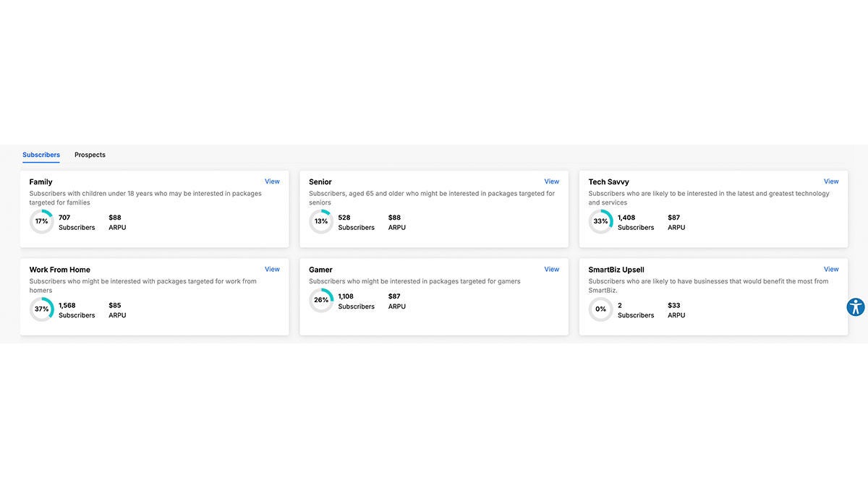Image resolution: width=868 pixels, height=488 pixels.
Task: Click the Family segment progress ring showing 17%
Action: pyautogui.click(x=41, y=222)
